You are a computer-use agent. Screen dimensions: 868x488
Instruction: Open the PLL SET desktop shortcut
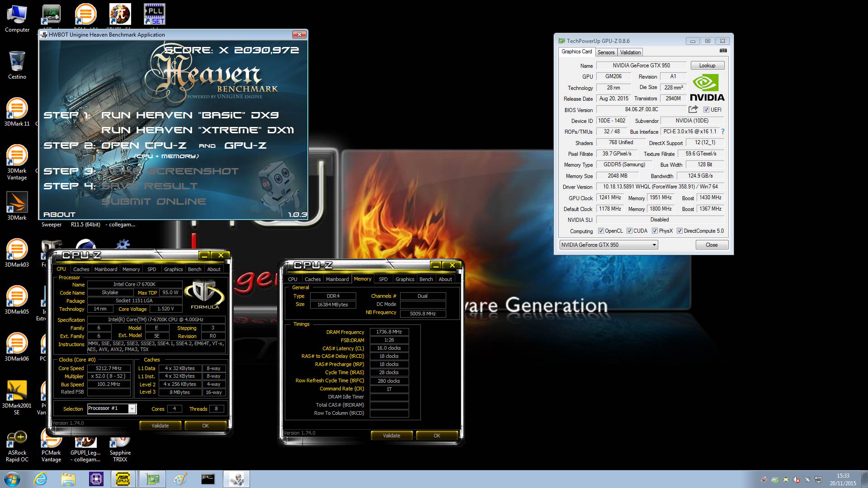tap(155, 14)
